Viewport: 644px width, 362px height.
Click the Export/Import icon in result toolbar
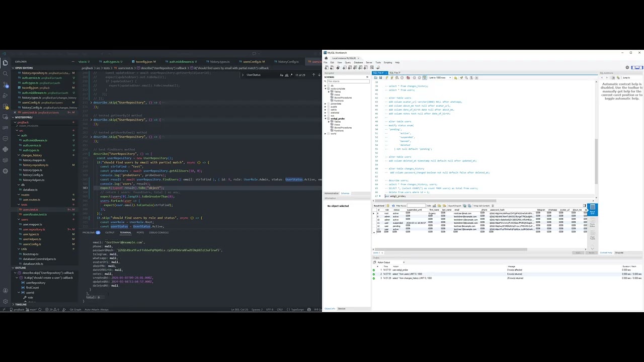click(464, 206)
